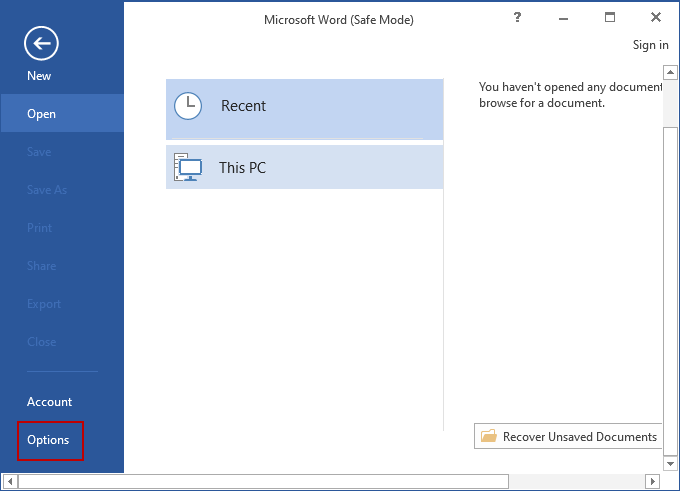Screen dimensions: 680x491
Task: Select Open in the sidebar
Action: point(62,114)
